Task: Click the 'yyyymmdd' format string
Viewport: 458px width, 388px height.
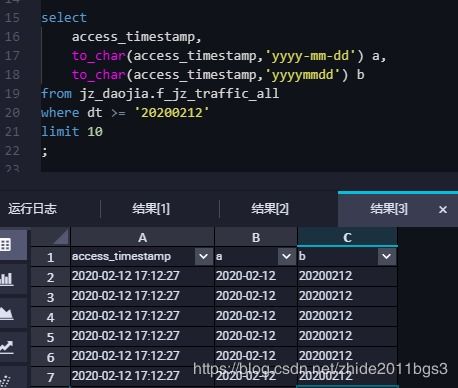Action: (303, 75)
